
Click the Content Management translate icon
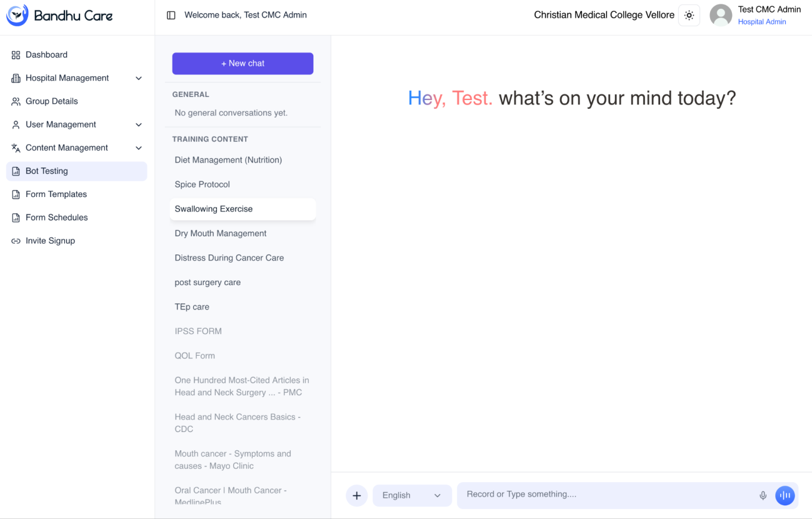tap(16, 148)
